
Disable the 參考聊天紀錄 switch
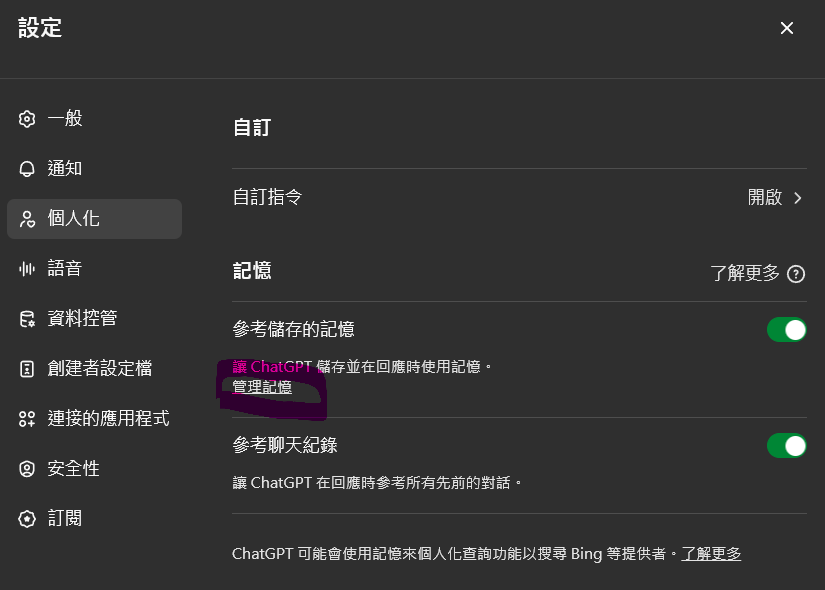787,446
